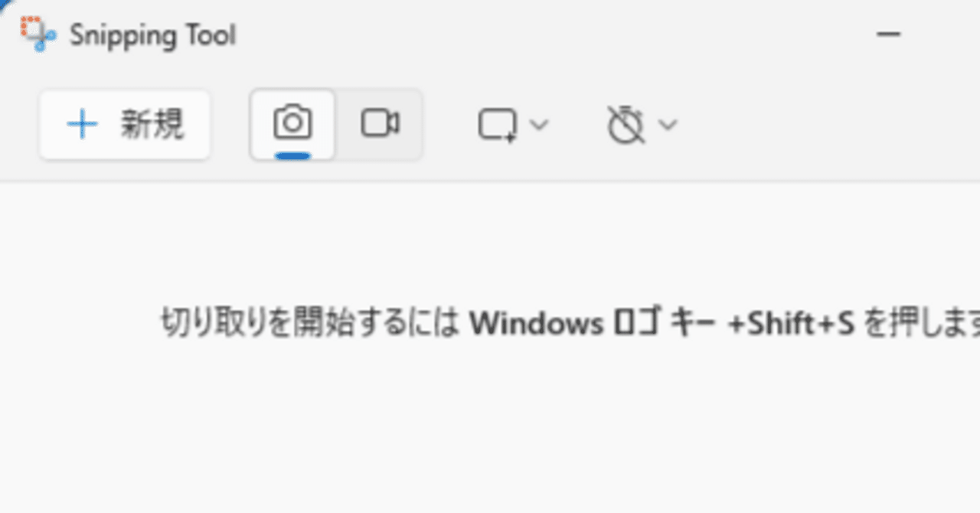980x513 pixels.
Task: Click the blue plus icon beside 新規
Action: [82, 124]
